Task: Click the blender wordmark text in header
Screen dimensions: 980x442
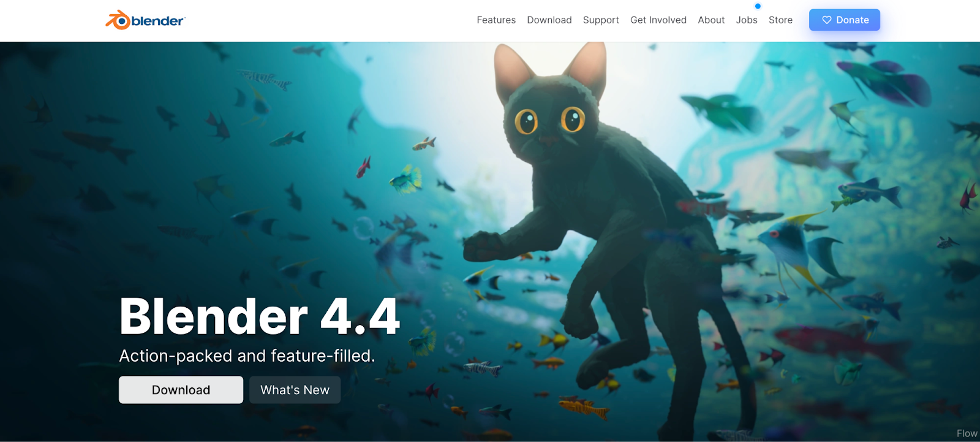Action: click(x=158, y=21)
